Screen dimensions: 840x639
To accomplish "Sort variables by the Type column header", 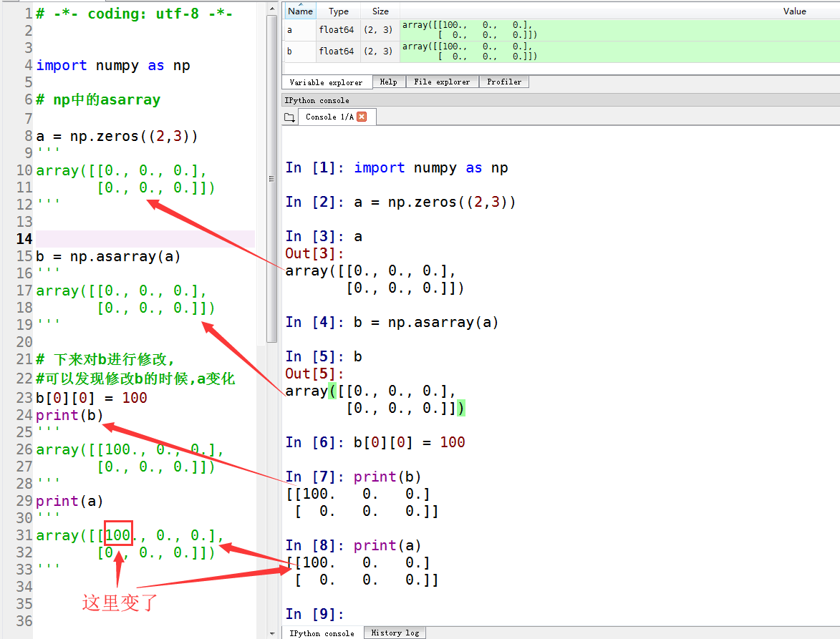I will (338, 11).
